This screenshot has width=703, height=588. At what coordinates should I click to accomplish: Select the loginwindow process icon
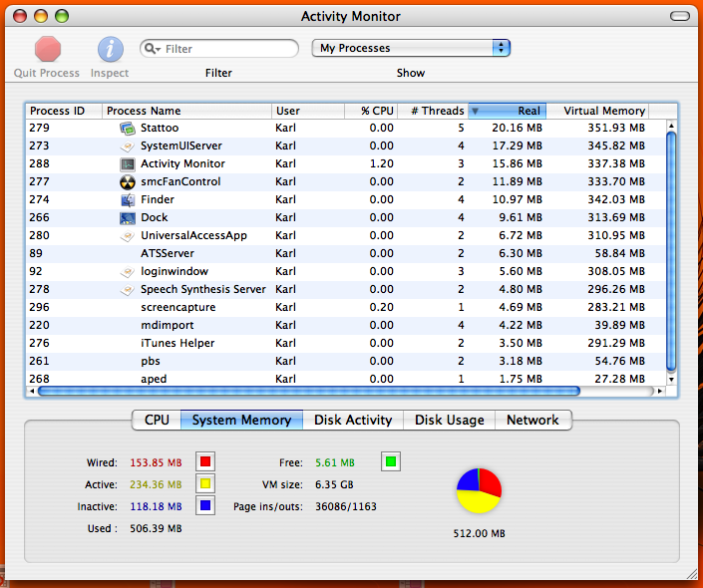pos(128,272)
